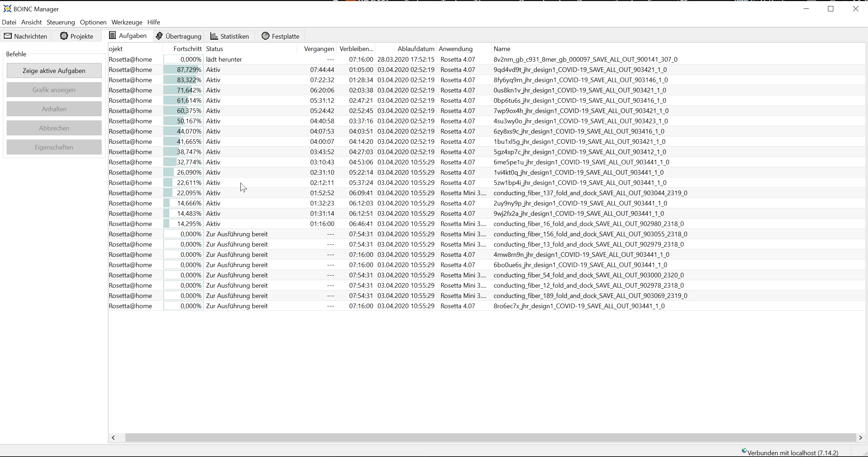
Task: Click the Nachrichten envelope icon
Action: tap(8, 36)
